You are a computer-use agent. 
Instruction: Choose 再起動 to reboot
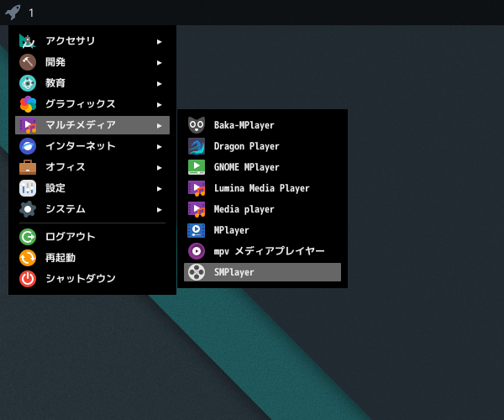pos(92,258)
